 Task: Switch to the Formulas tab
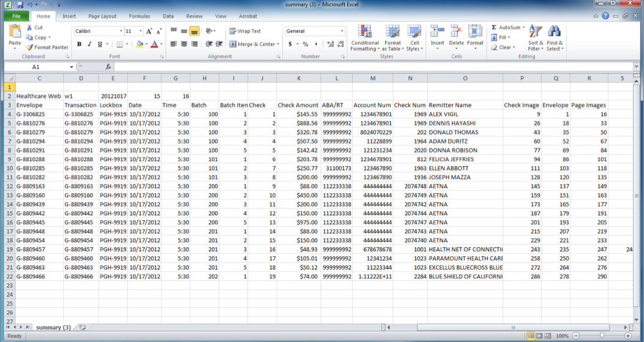click(140, 16)
